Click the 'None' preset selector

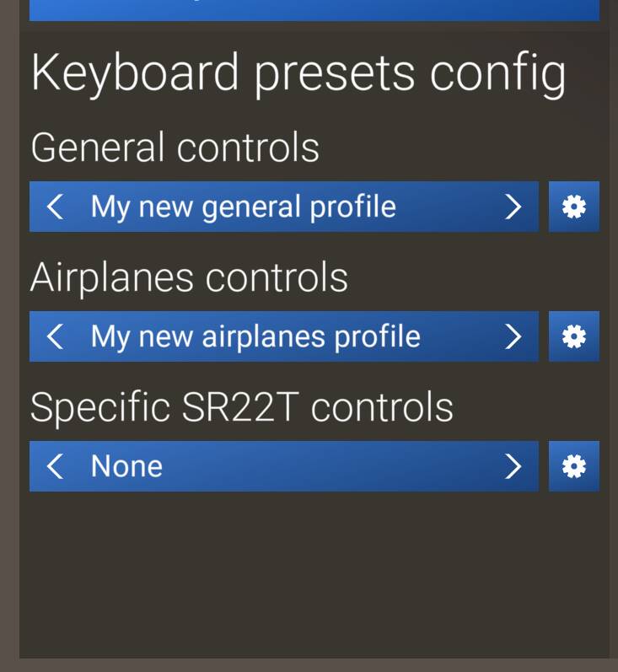click(x=126, y=466)
